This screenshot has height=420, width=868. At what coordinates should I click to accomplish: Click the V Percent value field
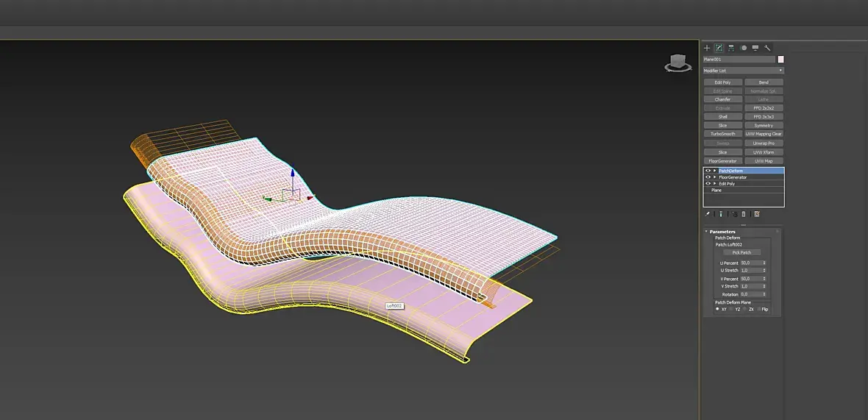[751, 279]
